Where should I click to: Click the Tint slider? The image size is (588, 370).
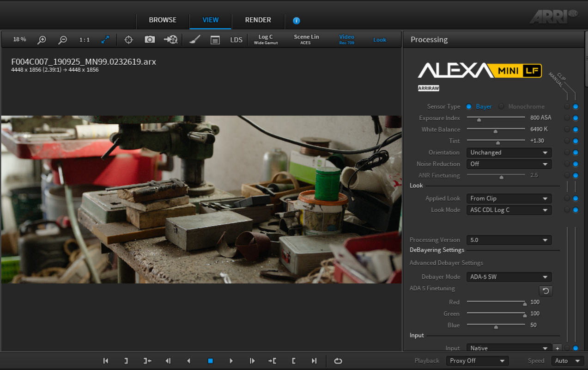tap(496, 141)
